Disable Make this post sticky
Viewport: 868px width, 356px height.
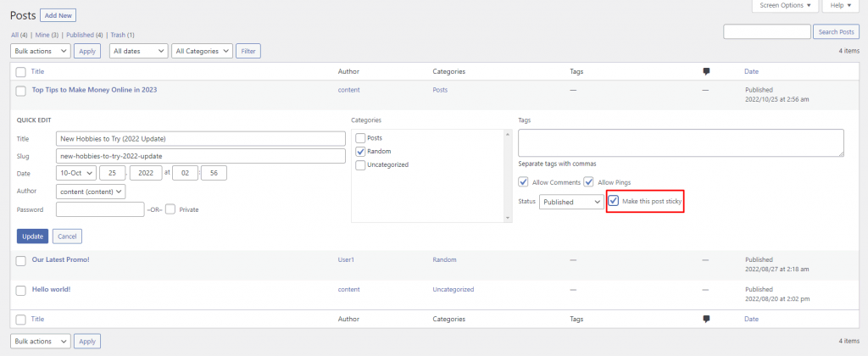[x=614, y=202]
